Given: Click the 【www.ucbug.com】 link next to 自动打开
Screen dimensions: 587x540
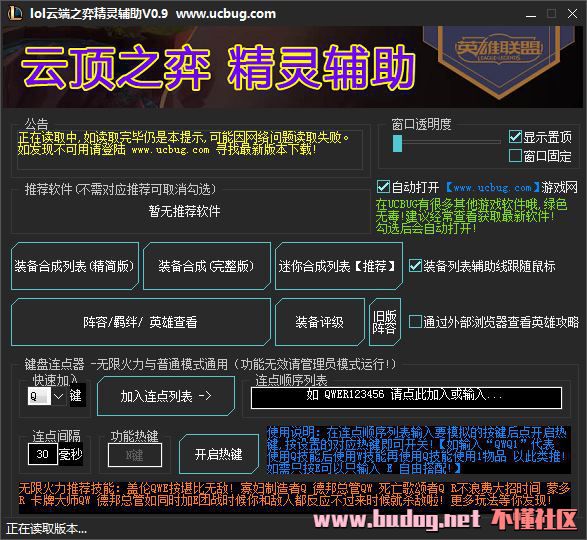Looking at the screenshot, I should click(493, 187).
